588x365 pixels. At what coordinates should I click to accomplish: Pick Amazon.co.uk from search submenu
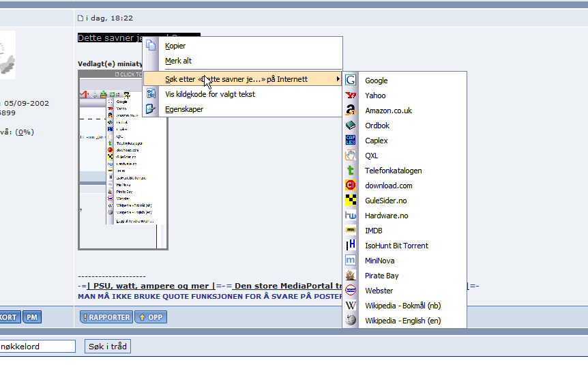[405, 111]
